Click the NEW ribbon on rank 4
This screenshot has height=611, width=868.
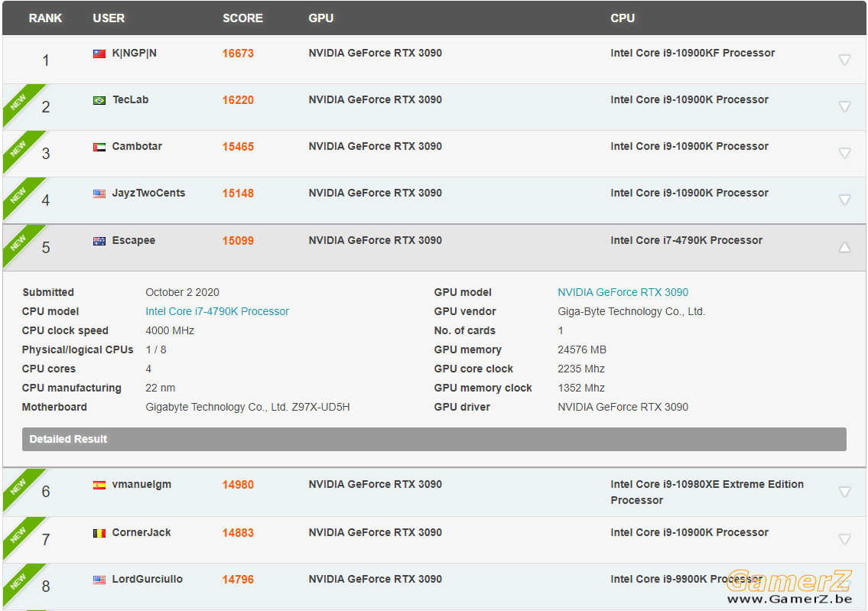click(19, 193)
